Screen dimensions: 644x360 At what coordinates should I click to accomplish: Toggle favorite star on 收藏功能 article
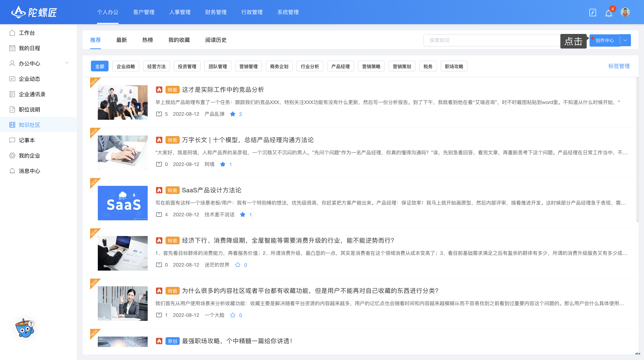(x=233, y=315)
